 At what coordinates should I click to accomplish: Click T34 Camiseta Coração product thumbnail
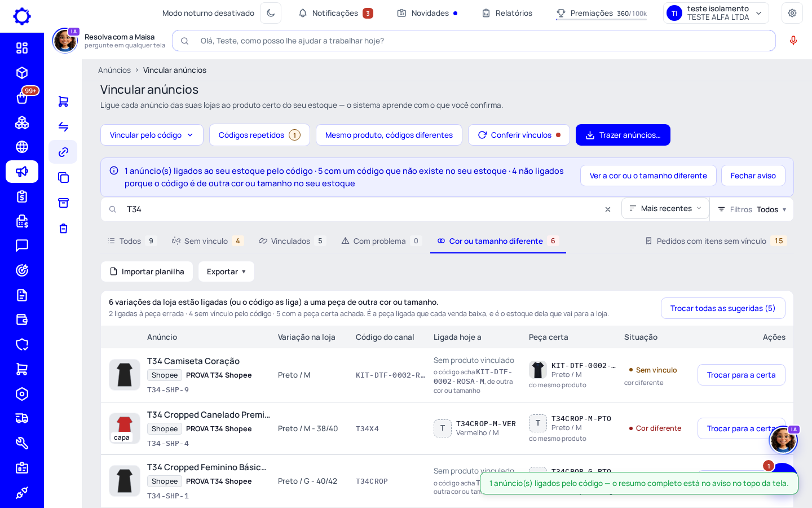pyautogui.click(x=125, y=375)
